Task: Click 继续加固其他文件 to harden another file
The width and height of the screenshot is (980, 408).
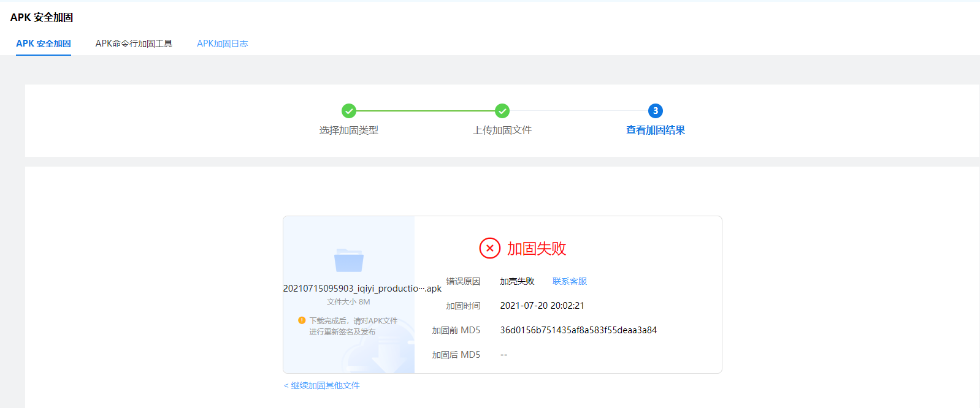Action: pos(322,385)
